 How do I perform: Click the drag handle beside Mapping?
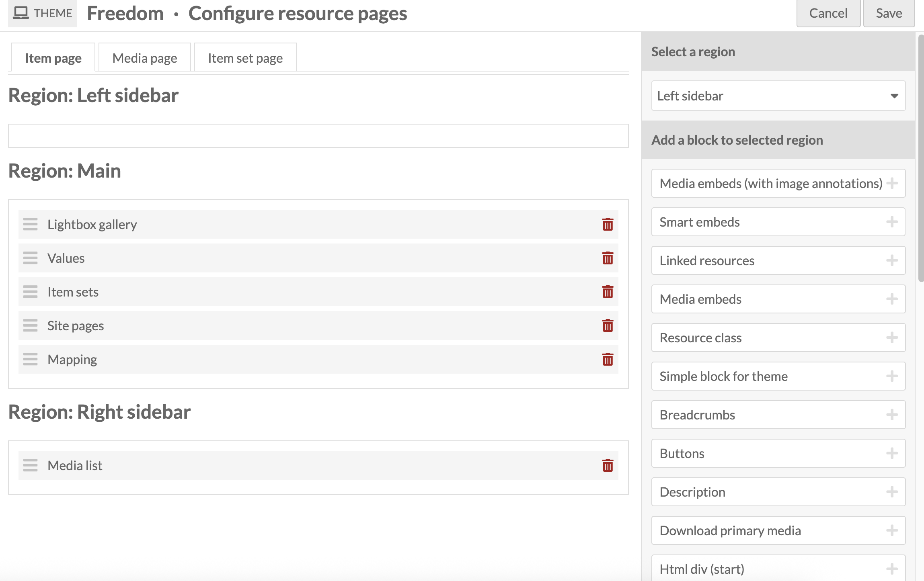[30, 359]
